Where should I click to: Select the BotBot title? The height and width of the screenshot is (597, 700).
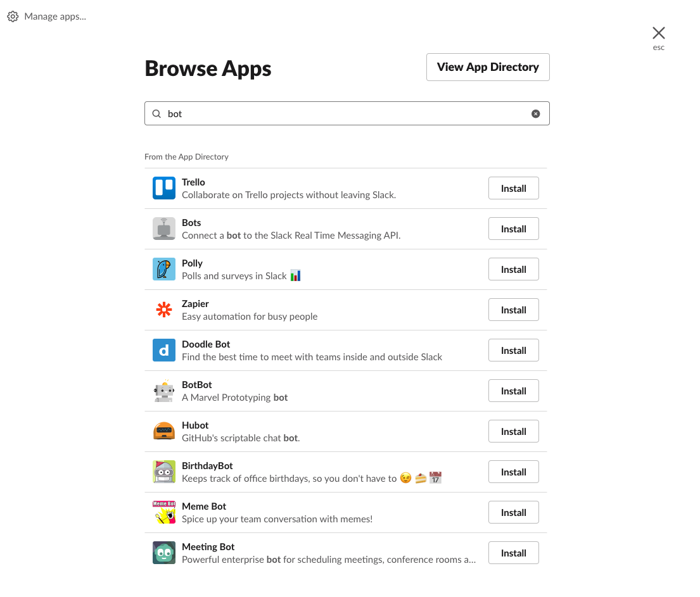click(x=196, y=385)
